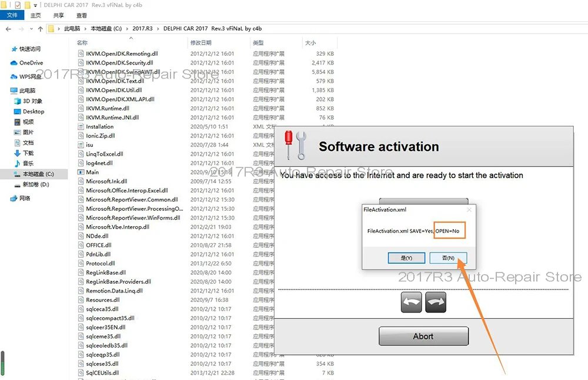Open the 文件 menu tab

click(x=12, y=15)
